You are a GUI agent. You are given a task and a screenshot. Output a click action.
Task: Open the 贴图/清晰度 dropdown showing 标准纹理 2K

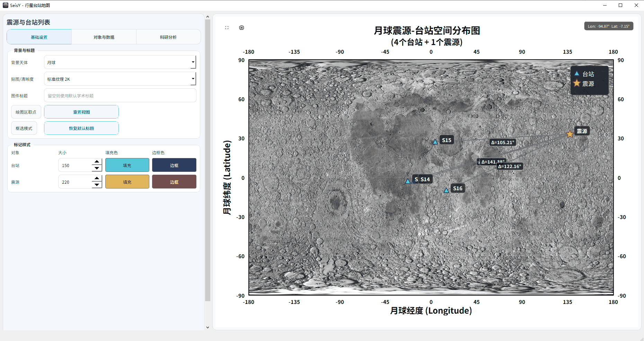[120, 79]
